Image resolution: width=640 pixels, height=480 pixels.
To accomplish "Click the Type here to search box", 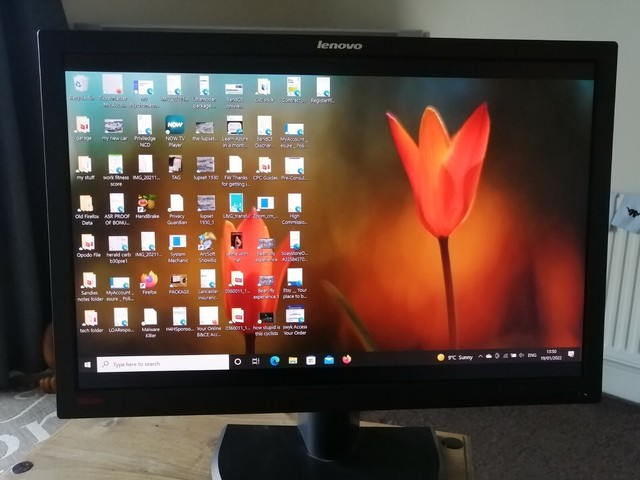I will pyautogui.click(x=163, y=363).
